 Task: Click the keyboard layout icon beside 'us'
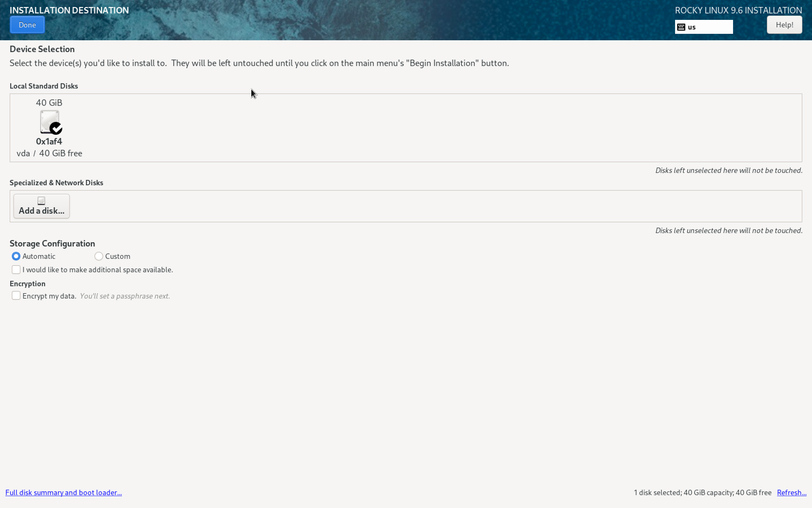click(681, 27)
